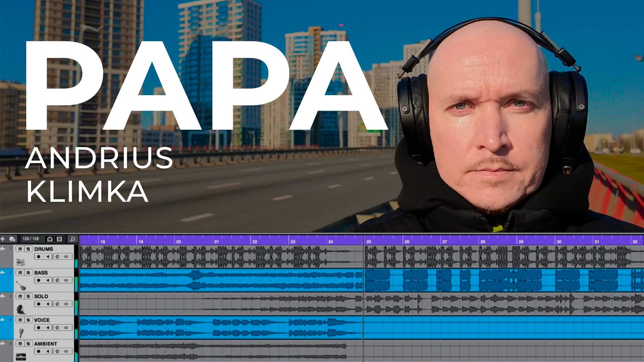
Task: Click bar 25 on the ruler
Action: point(369,241)
